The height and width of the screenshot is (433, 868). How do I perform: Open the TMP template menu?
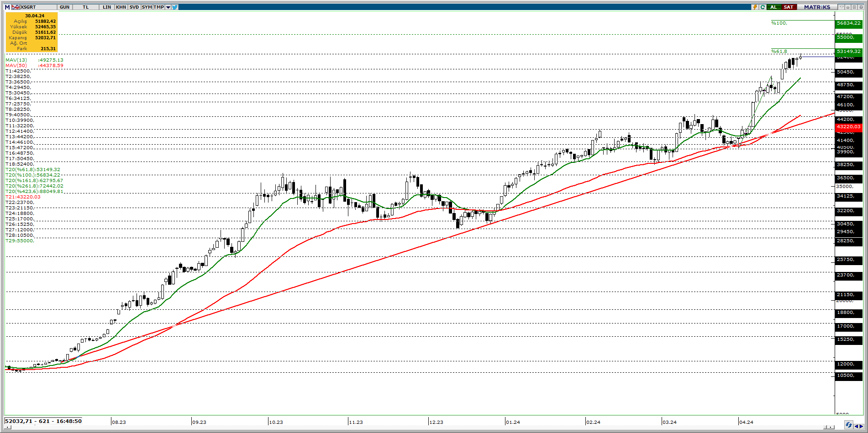[158, 7]
